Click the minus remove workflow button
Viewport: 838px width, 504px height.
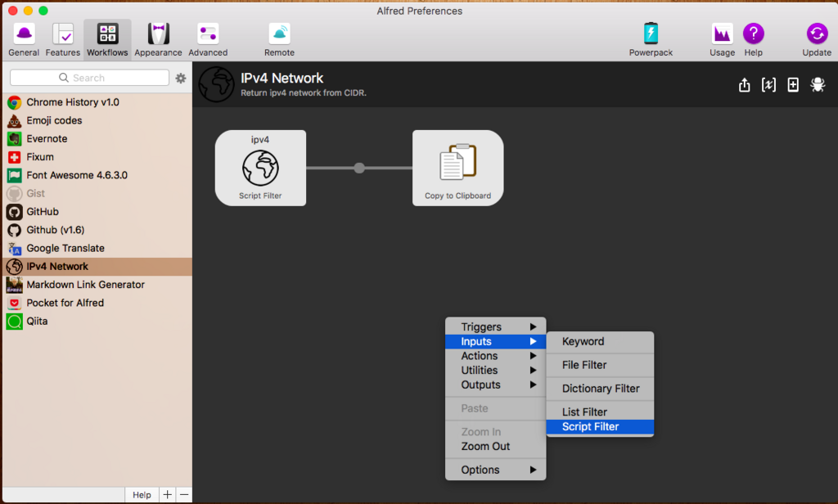(184, 495)
